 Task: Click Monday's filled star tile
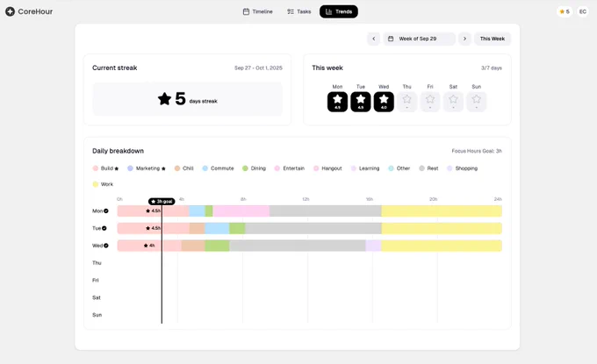(x=337, y=102)
